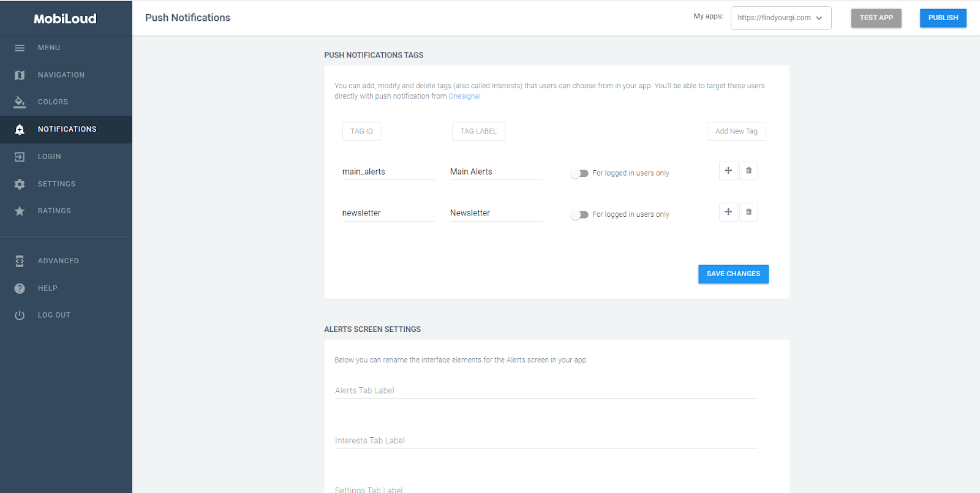Screen dimensions: 980x493
Task: Click the Alerts Tab Label field
Action: (546, 391)
